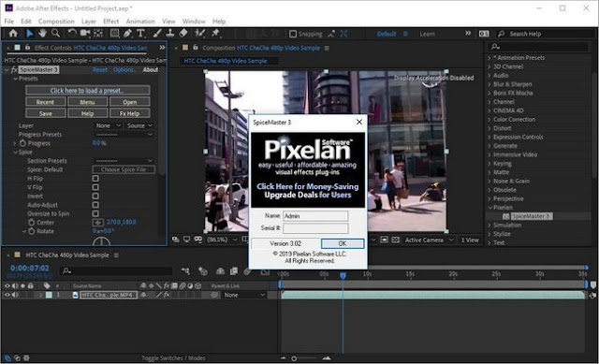Select the Brush tool
Viewport: 599px width, 364px height.
point(157,34)
